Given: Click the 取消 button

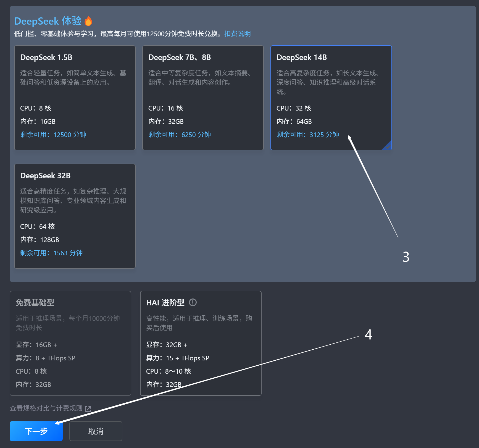Looking at the screenshot, I should [x=96, y=431].
